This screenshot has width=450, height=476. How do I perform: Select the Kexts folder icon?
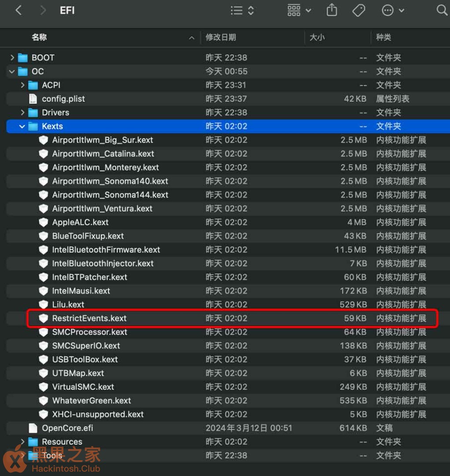click(x=33, y=126)
